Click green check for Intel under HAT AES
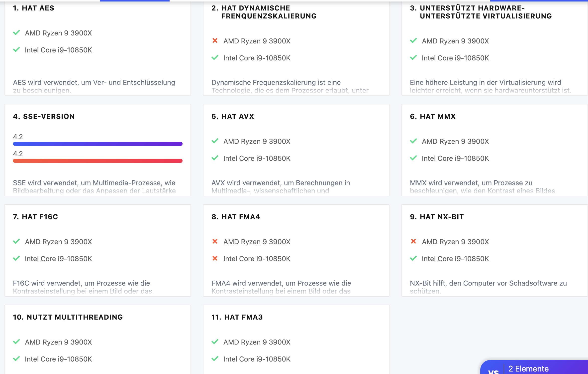The width and height of the screenshot is (588, 374). point(16,50)
